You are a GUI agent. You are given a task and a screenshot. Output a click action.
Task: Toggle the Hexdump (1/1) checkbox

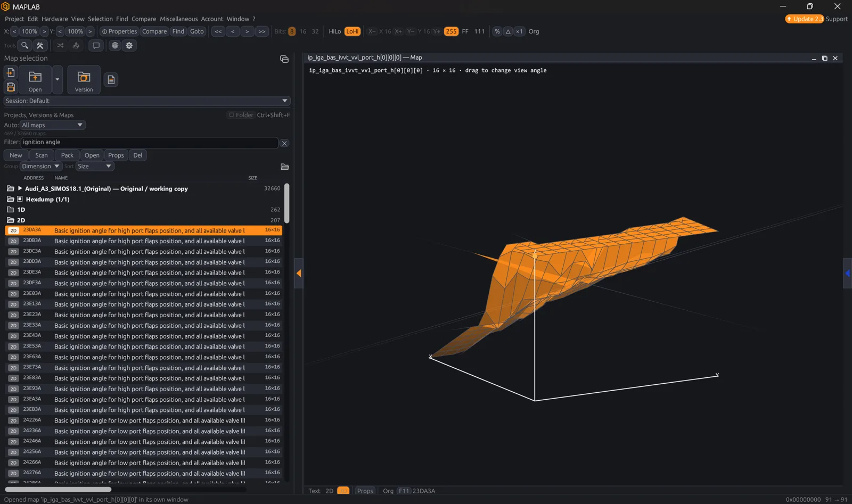click(x=20, y=199)
